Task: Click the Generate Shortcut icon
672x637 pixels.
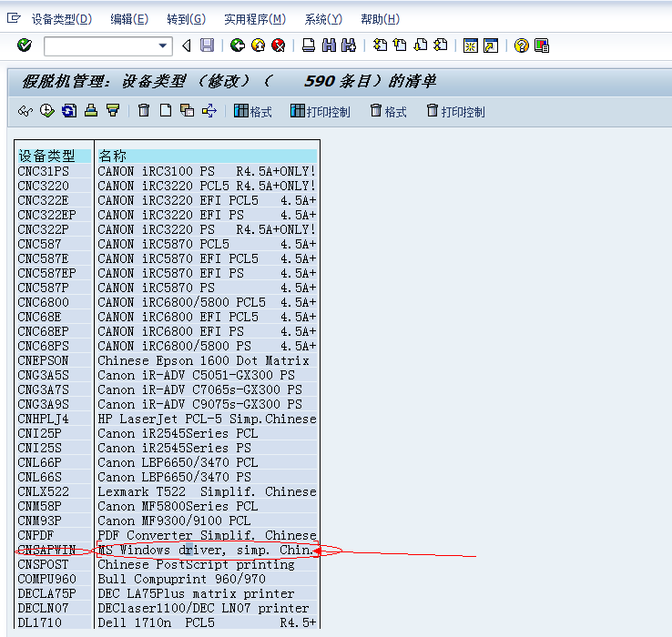Action: (x=491, y=45)
